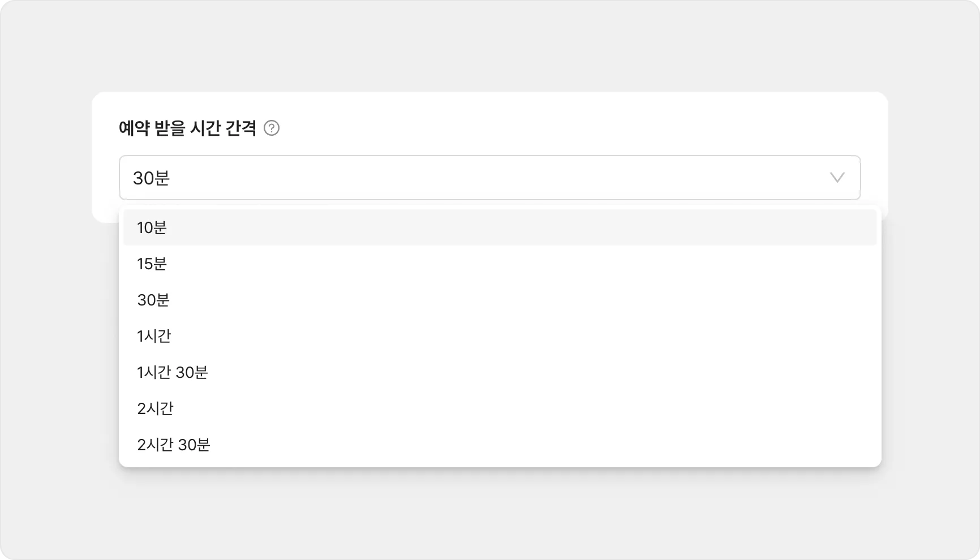The height and width of the screenshot is (560, 980).
Task: Click the question mark help icon
Action: click(x=272, y=128)
